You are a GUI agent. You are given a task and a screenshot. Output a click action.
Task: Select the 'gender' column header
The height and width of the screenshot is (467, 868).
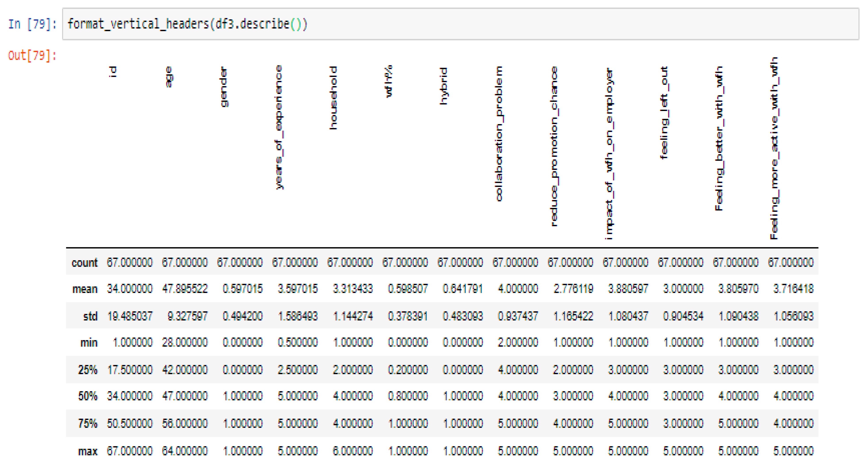click(x=224, y=87)
